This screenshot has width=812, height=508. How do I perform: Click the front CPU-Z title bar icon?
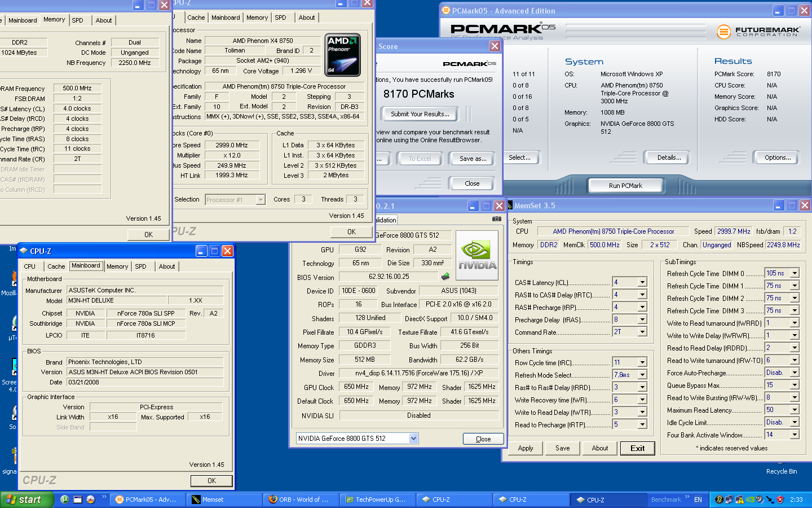point(23,251)
